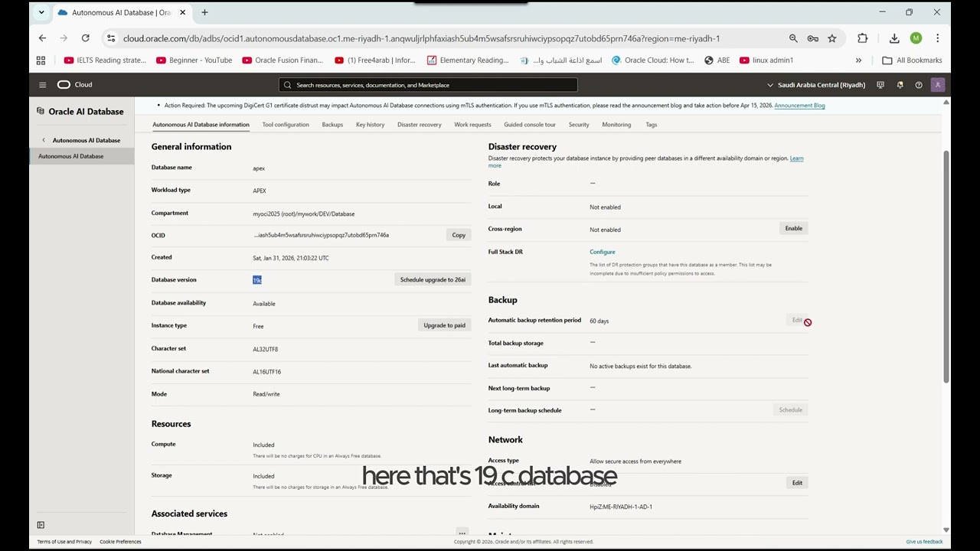This screenshot has height=551, width=980.
Task: Switch to the Backups tab
Action: 332,125
